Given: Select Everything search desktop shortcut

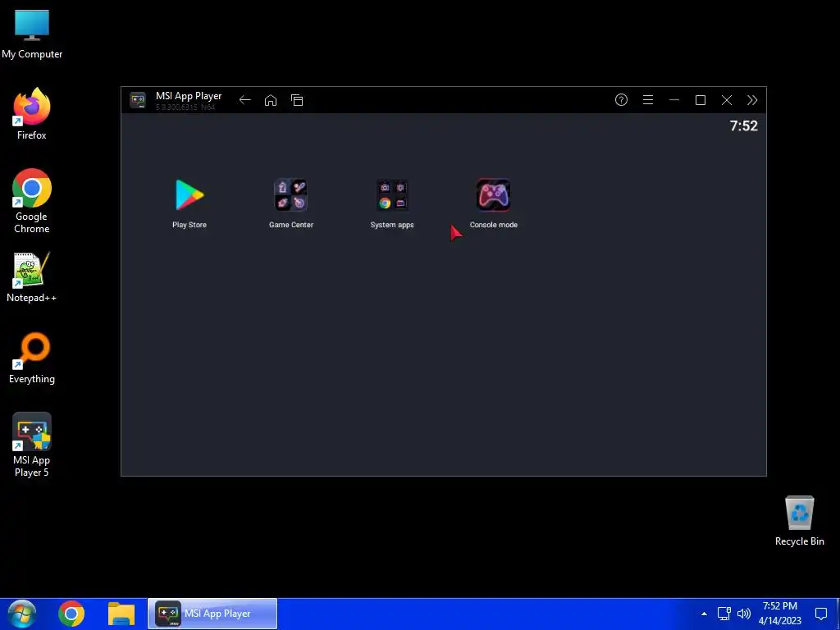Looking at the screenshot, I should 32,358.
